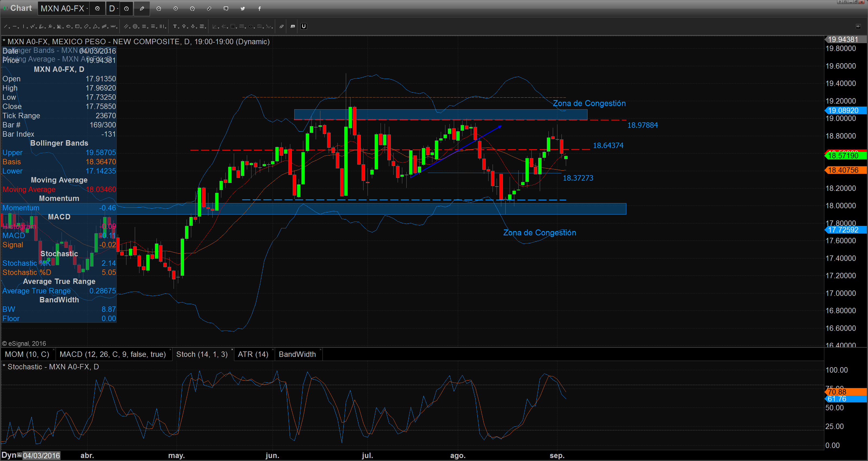Toggle the drawing tools pencil button

click(x=142, y=9)
